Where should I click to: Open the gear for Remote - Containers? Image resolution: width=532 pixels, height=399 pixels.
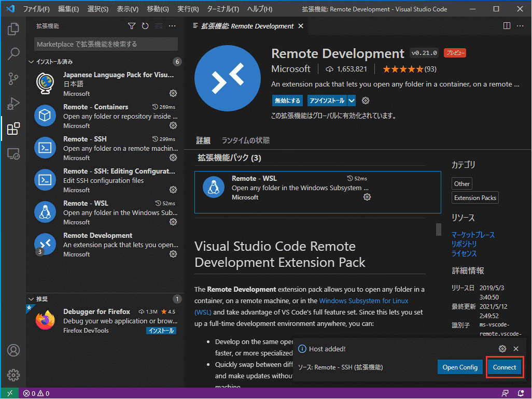173,125
